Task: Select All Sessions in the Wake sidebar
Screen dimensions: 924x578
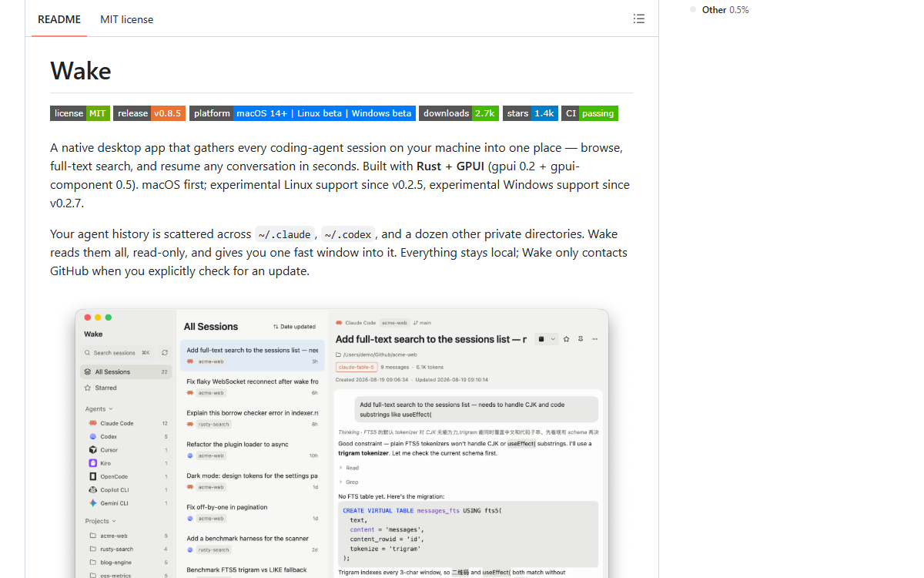Action: point(126,371)
